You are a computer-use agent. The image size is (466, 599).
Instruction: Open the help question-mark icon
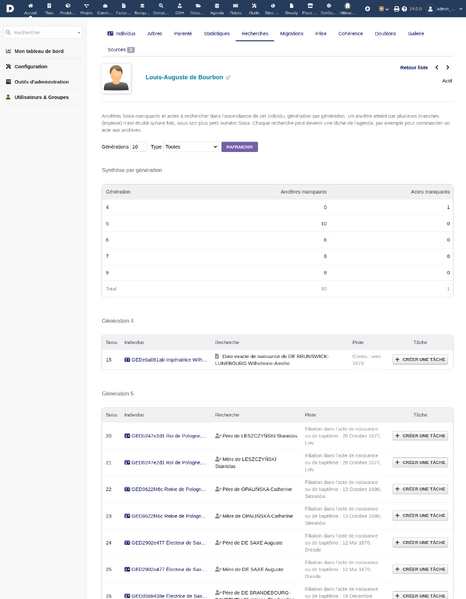tap(404, 8)
